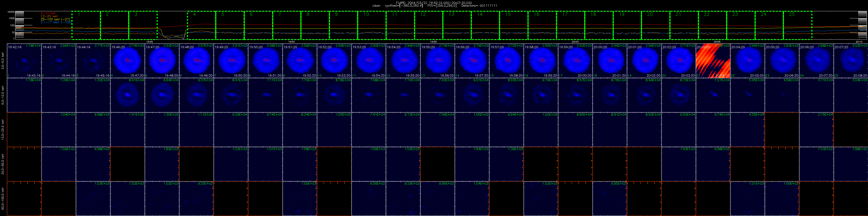Screen dimensions: 868x216
Task: Open the 6-12 keV image peaking 9.84E+04
Action: tap(162, 95)
